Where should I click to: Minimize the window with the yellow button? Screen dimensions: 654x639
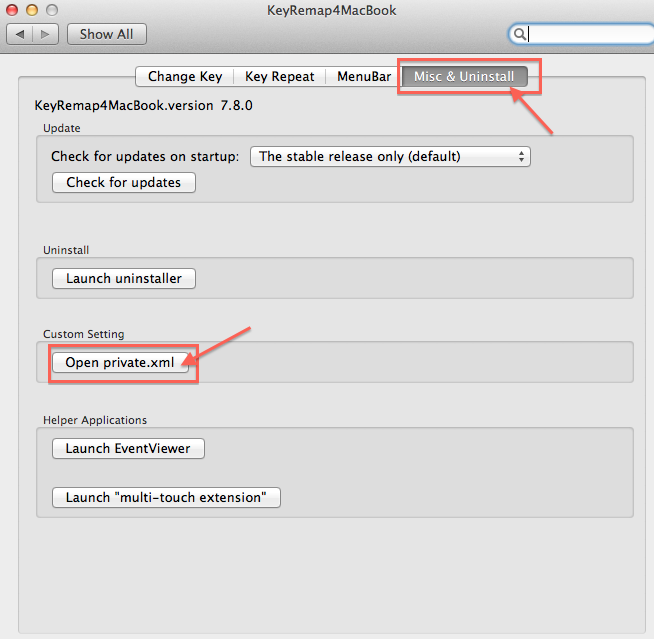click(31, 9)
